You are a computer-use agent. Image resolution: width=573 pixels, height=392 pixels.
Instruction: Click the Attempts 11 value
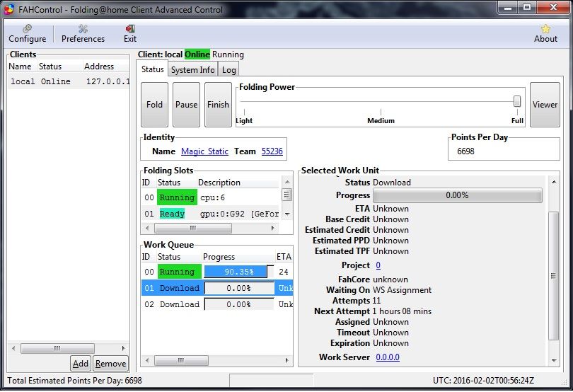point(376,301)
